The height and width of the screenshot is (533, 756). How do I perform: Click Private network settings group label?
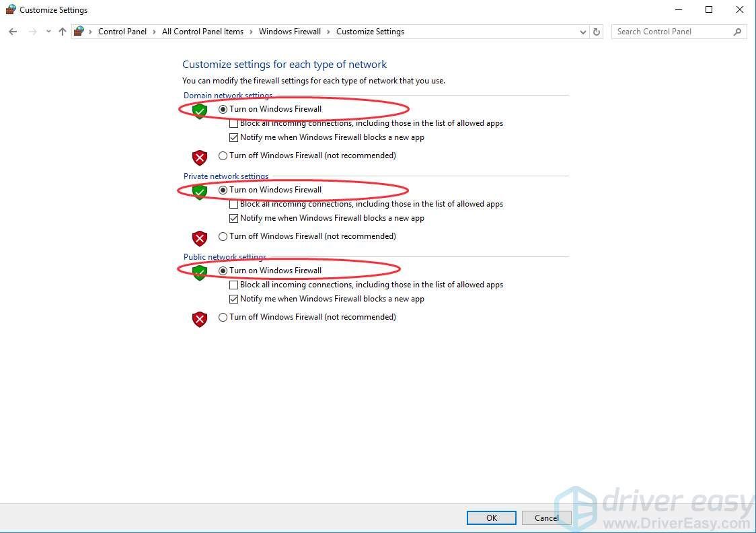tap(225, 176)
